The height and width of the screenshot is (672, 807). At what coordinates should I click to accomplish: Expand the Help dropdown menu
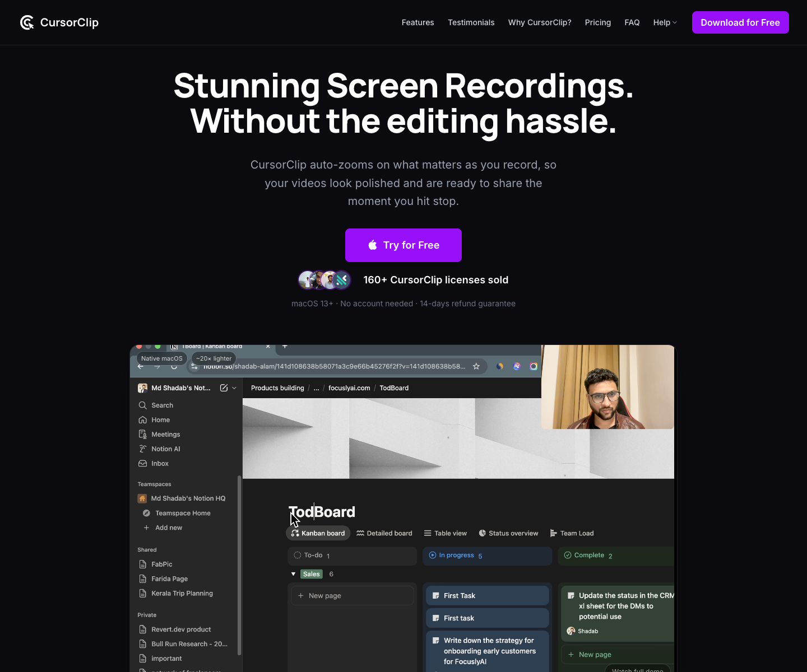pyautogui.click(x=665, y=22)
